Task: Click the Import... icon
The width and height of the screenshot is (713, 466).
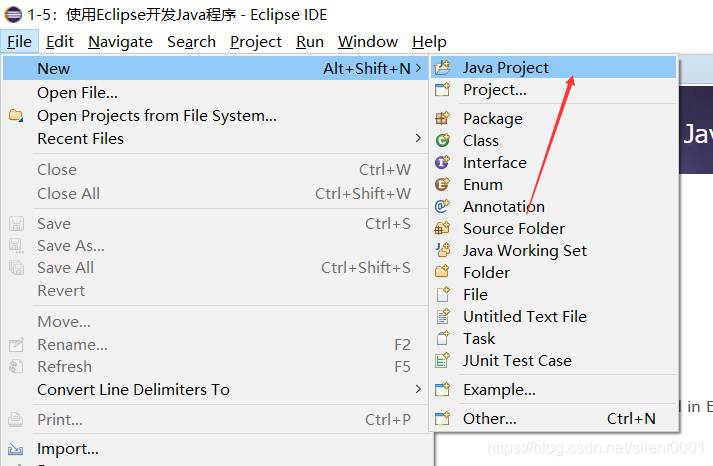Action: click(15, 449)
